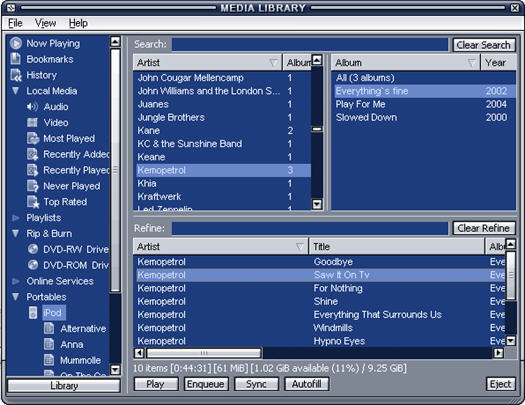Collapse the Local Media tree node
The height and width of the screenshot is (405, 525).
15,91
